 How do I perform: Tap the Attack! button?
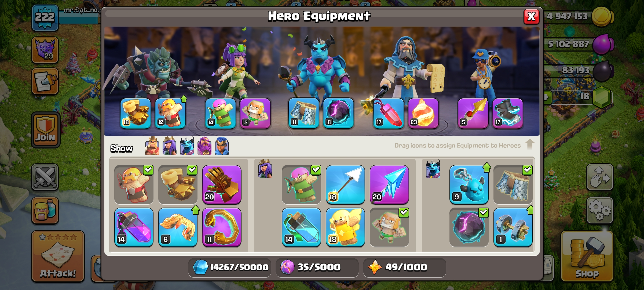point(58,256)
